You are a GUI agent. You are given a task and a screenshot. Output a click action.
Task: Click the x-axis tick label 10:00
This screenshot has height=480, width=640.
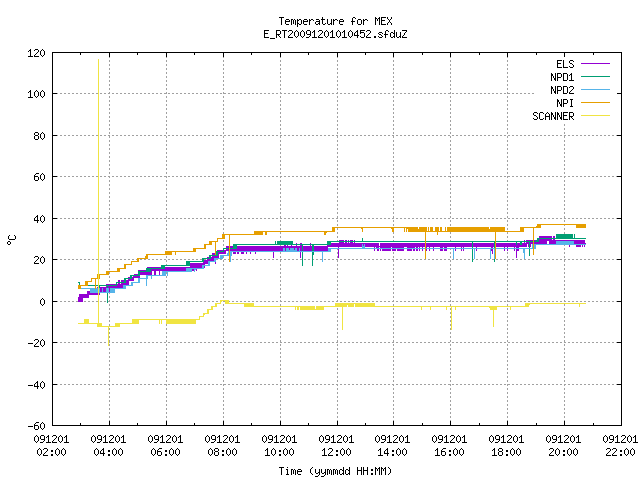pyautogui.click(x=279, y=452)
